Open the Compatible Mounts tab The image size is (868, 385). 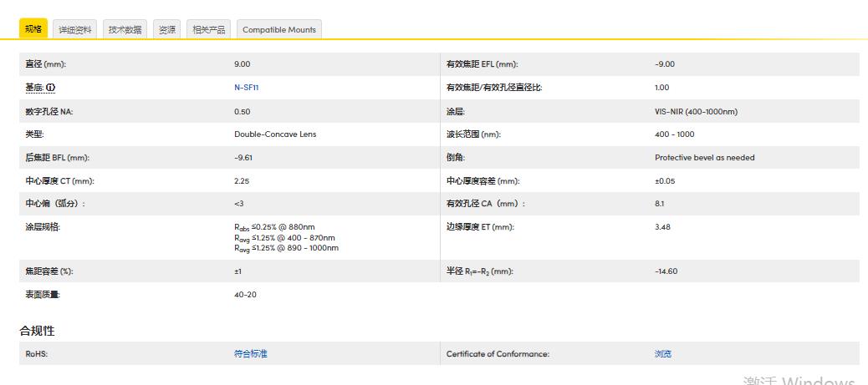point(279,30)
